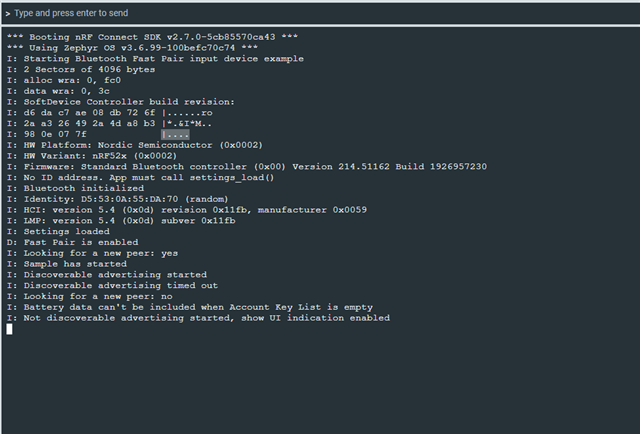Click the 'HCI: version 5.4' line
This screenshot has height=434, width=640.
[187, 210]
